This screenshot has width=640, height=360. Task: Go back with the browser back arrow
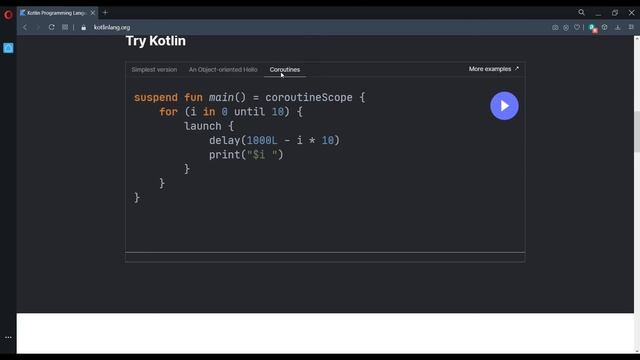25,27
